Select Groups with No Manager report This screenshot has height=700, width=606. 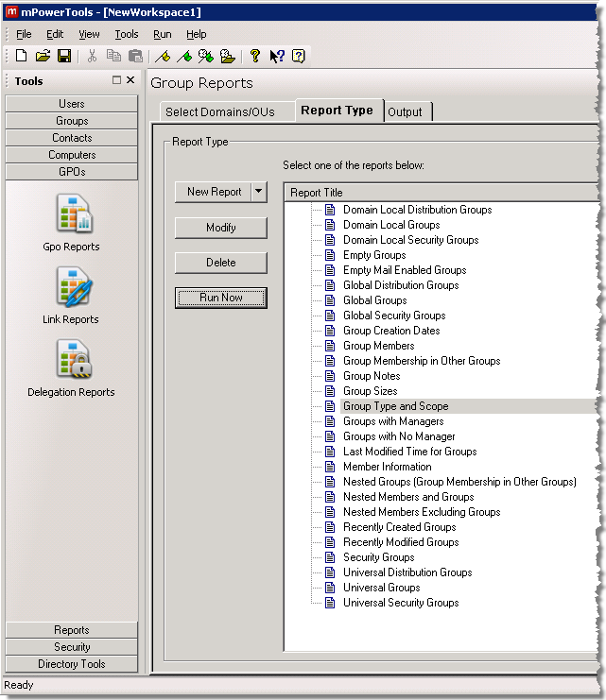coord(399,436)
